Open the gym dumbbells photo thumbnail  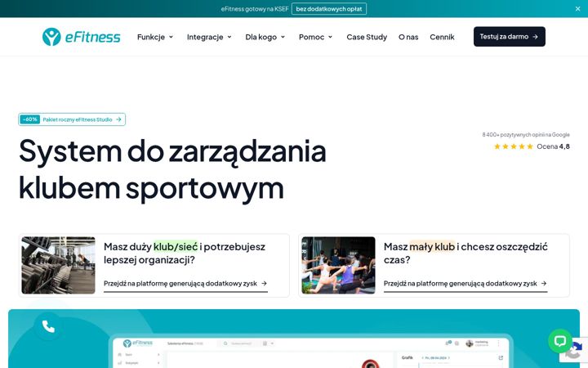click(59, 265)
